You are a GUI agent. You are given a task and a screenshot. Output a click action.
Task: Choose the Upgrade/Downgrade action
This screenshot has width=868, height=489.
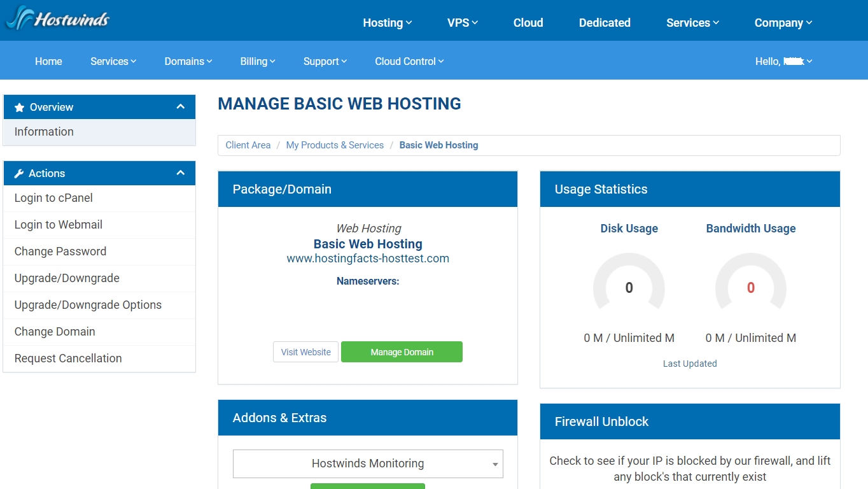coord(99,278)
